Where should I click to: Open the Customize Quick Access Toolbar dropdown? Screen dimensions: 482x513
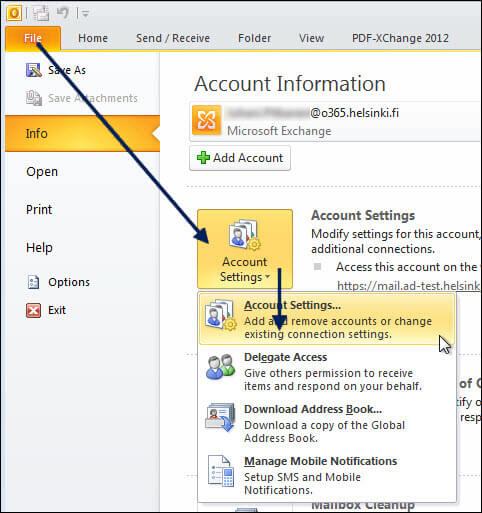point(85,14)
